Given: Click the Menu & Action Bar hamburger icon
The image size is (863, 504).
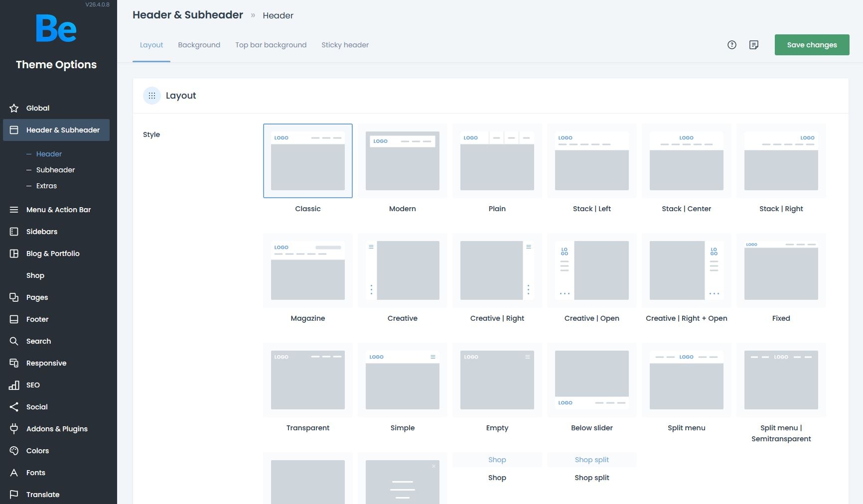Looking at the screenshot, I should [x=14, y=210].
